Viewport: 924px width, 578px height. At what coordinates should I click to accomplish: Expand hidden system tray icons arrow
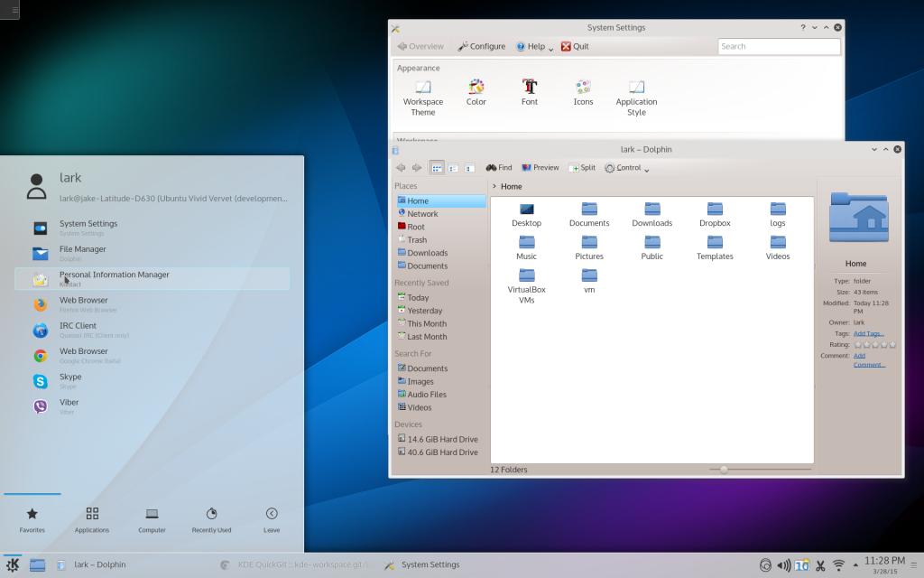(x=856, y=565)
